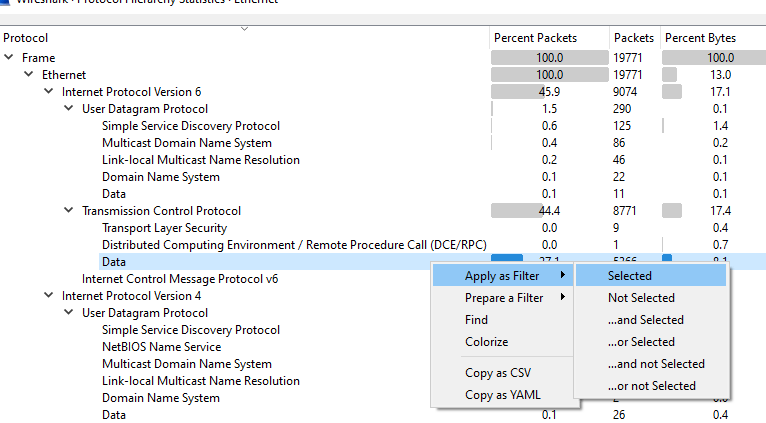Choose Copy as CSV
The image size is (766, 423).
498,373
